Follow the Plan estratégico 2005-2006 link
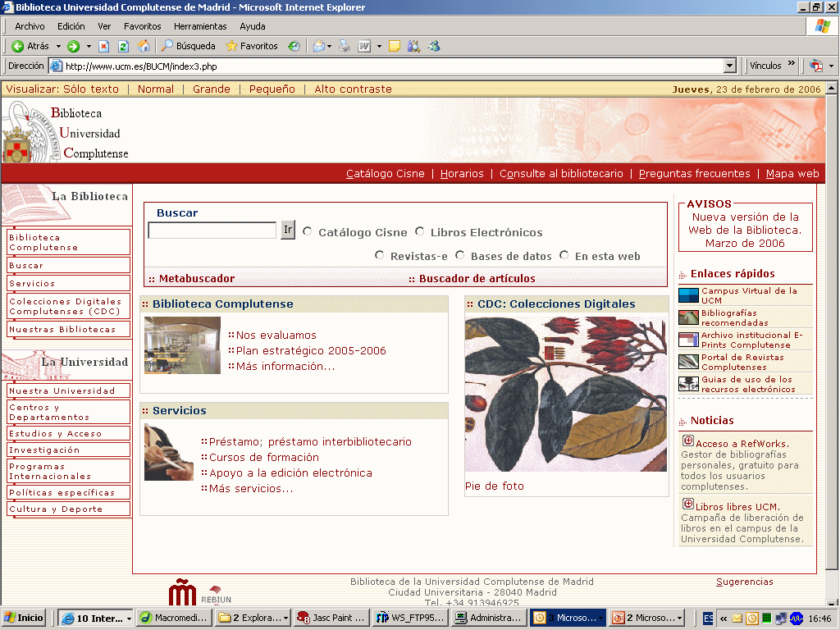Viewport: 840px width, 630px height. tap(311, 351)
